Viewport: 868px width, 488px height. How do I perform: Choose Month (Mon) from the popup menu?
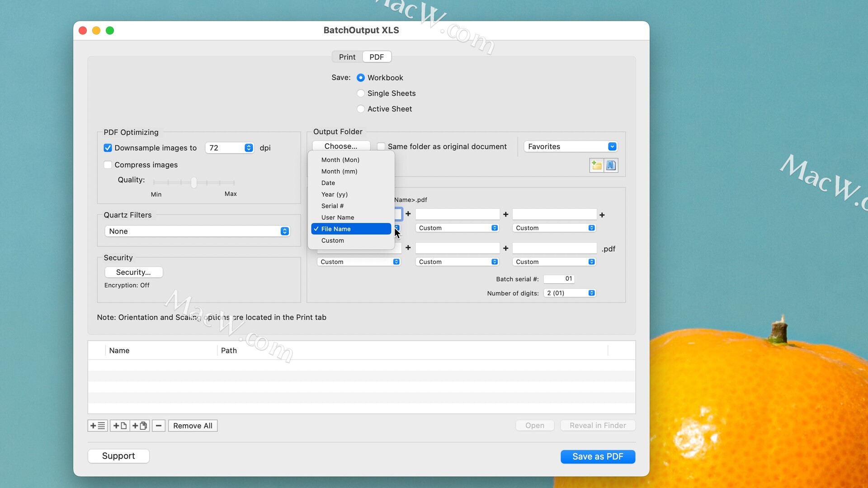point(351,160)
